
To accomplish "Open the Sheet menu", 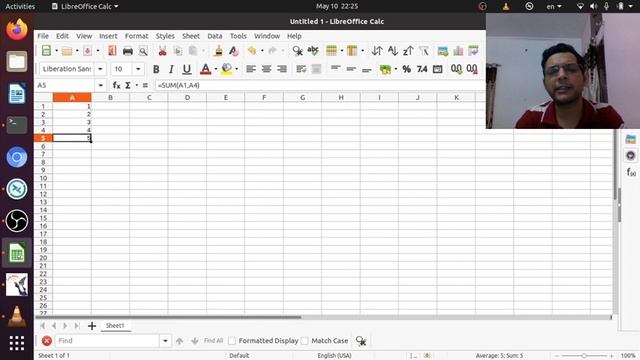I will pyautogui.click(x=191, y=36).
